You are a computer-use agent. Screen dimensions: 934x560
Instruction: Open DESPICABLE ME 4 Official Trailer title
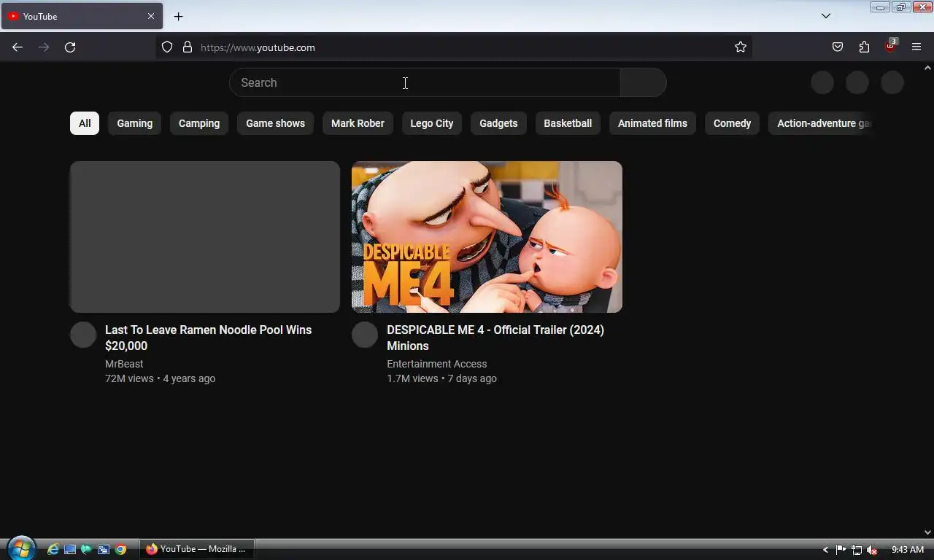pos(495,338)
